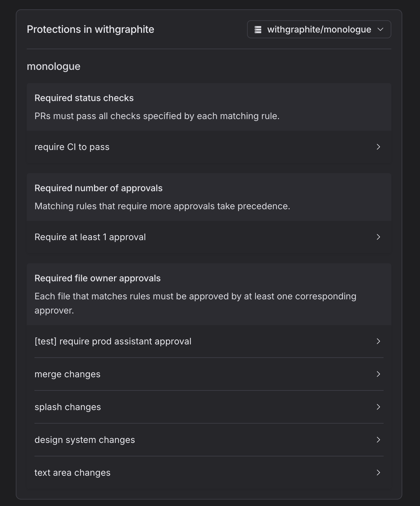Click the Required file owner approvals section header

pos(98,278)
